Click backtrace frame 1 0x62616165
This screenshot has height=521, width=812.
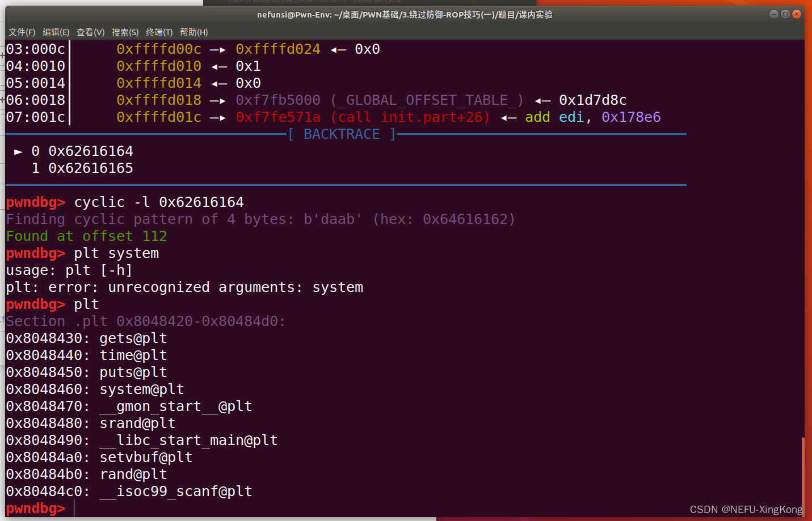tap(82, 168)
